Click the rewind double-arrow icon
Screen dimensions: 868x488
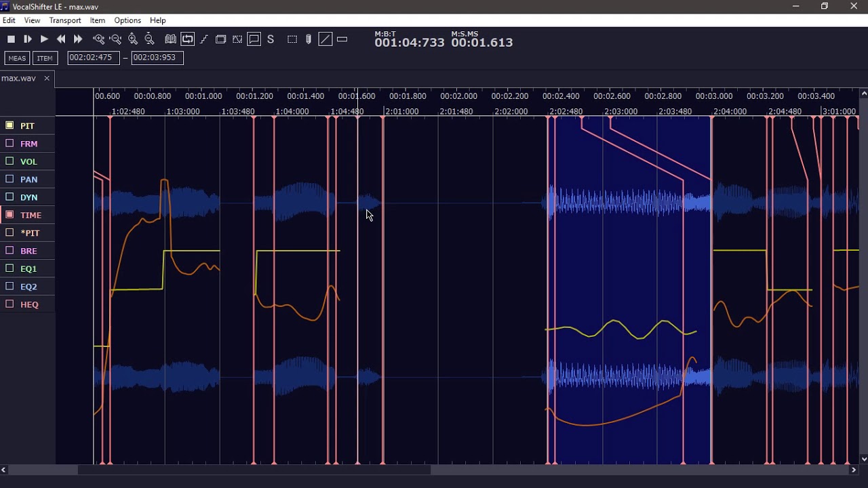[61, 39]
